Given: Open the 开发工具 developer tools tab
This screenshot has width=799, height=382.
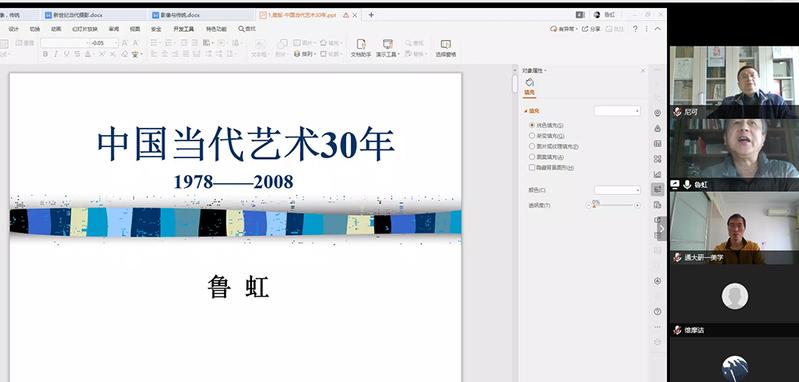Looking at the screenshot, I should pos(183,29).
